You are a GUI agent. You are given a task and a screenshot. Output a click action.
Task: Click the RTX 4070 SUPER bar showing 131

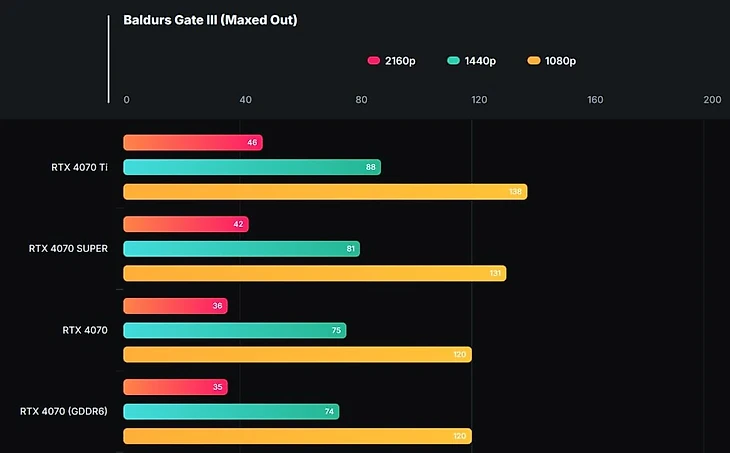pos(314,273)
